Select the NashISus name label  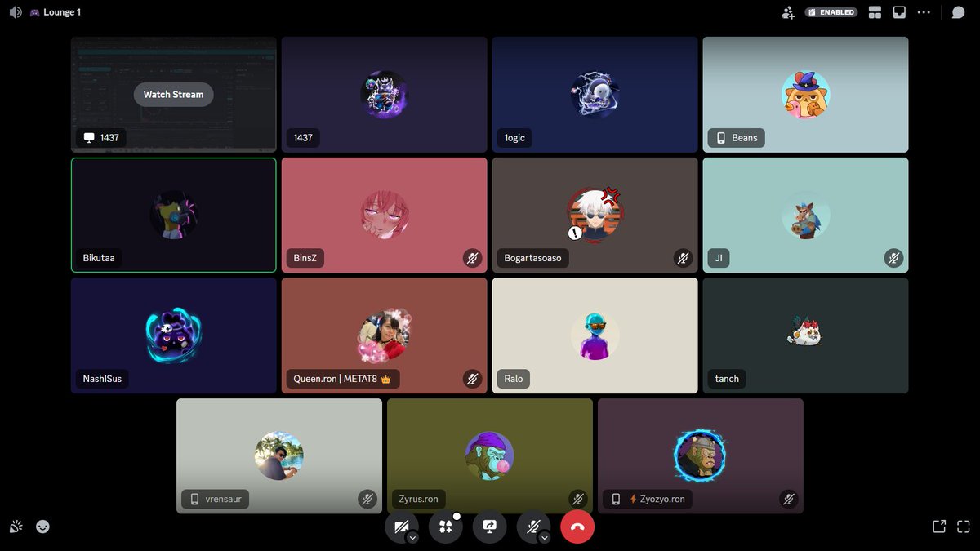102,379
